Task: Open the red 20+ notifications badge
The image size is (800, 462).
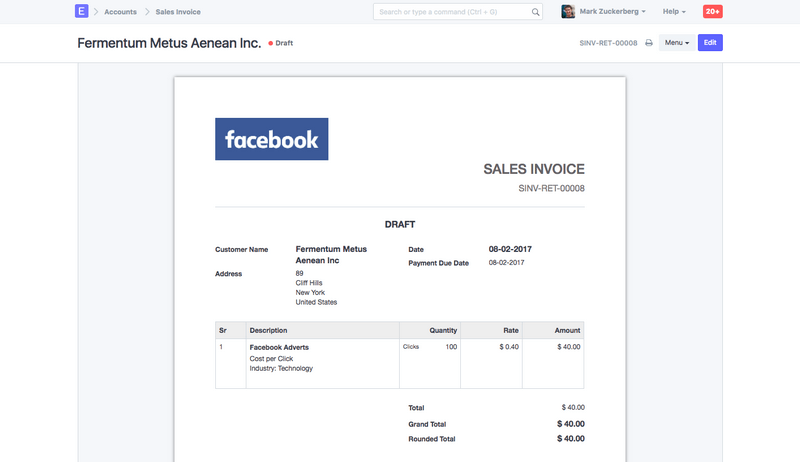Action: (x=712, y=12)
